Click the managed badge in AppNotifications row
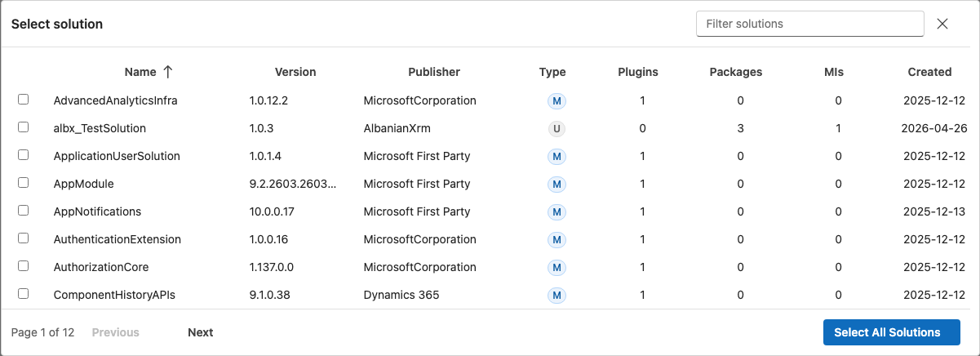The image size is (980, 356). pos(557,211)
